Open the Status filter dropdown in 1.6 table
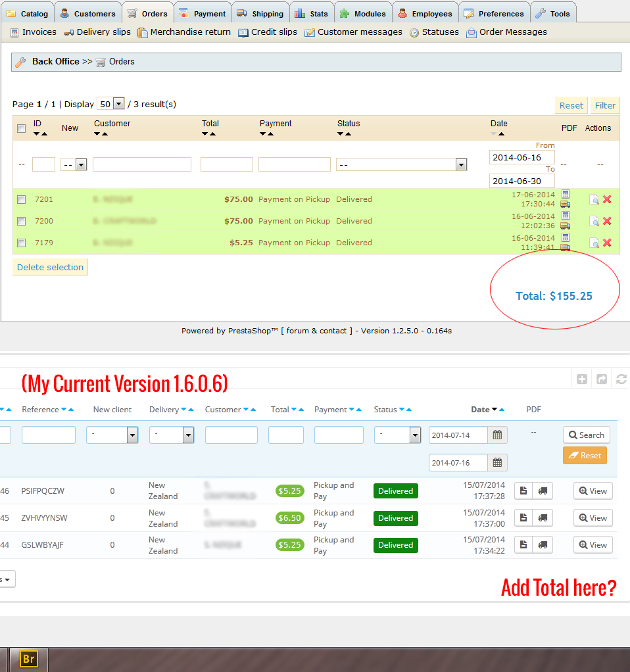630x672 pixels. [397, 435]
